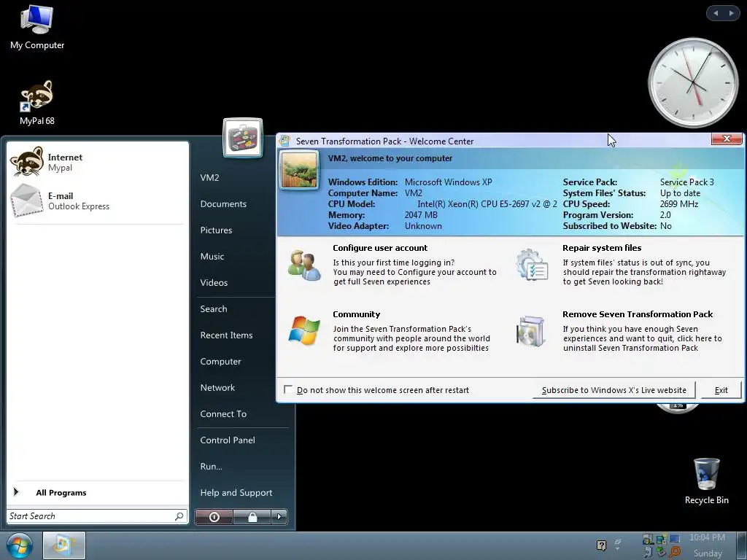Click the "2047 MB" memory value

tap(421, 215)
